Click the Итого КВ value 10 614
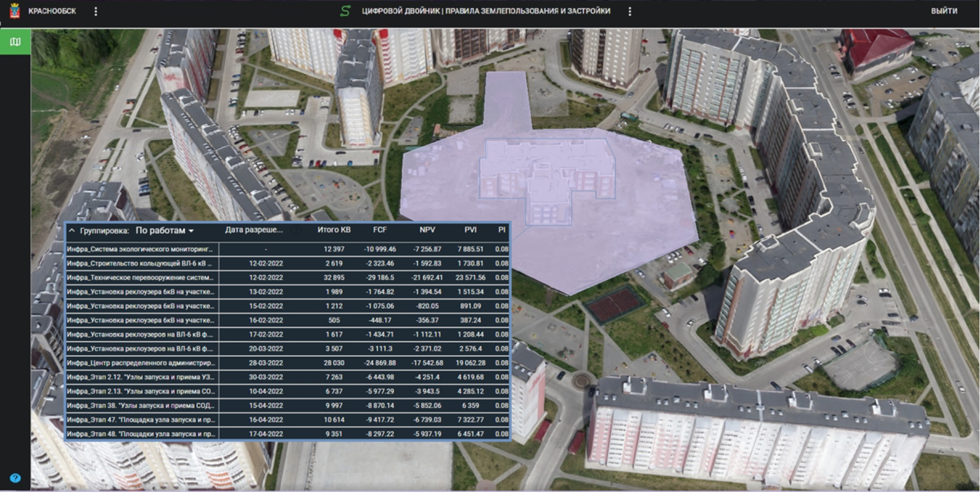This screenshot has width=980, height=492. click(334, 420)
